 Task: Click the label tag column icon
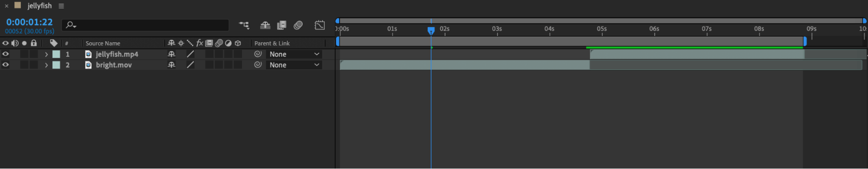coord(54,43)
